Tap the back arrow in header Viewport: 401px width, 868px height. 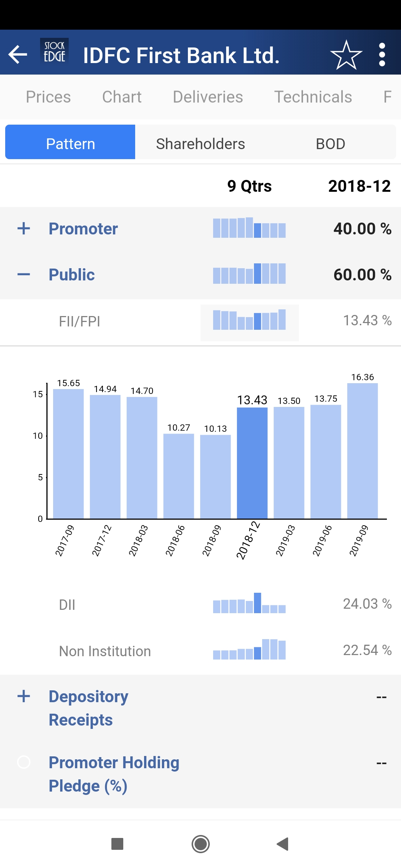click(x=18, y=55)
